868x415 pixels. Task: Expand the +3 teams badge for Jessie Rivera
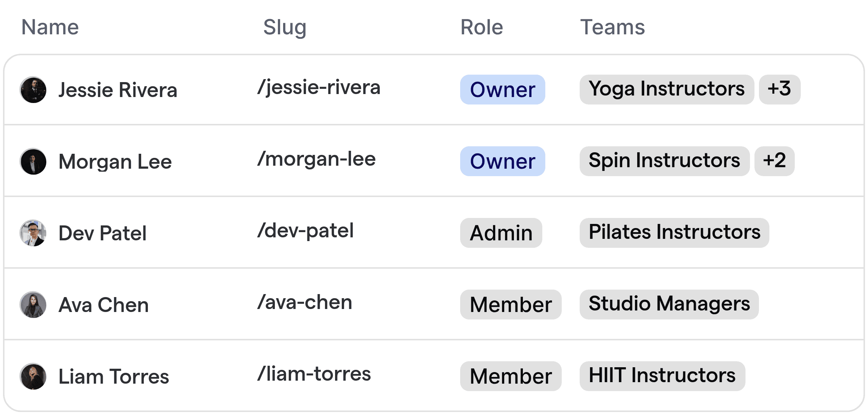[779, 90]
